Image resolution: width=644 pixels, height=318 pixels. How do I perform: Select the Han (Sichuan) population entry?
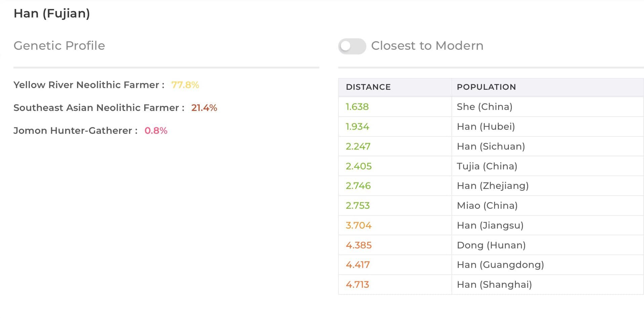point(491,147)
